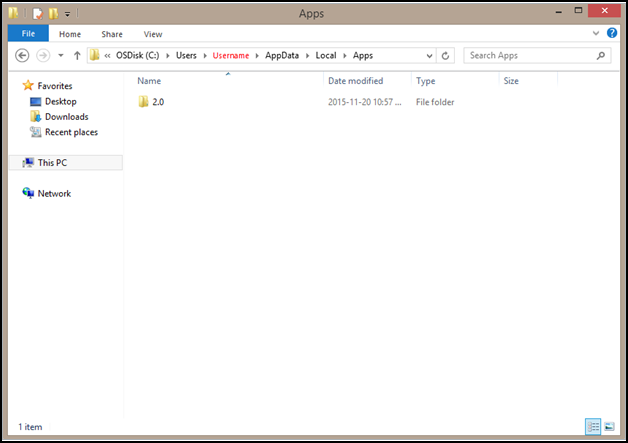
Task: Open the recent locations dropdown arrow
Action: pyautogui.click(x=61, y=55)
